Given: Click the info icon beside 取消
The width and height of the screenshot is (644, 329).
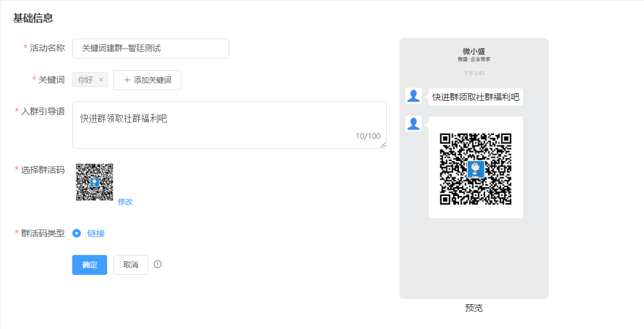Looking at the screenshot, I should click(158, 264).
